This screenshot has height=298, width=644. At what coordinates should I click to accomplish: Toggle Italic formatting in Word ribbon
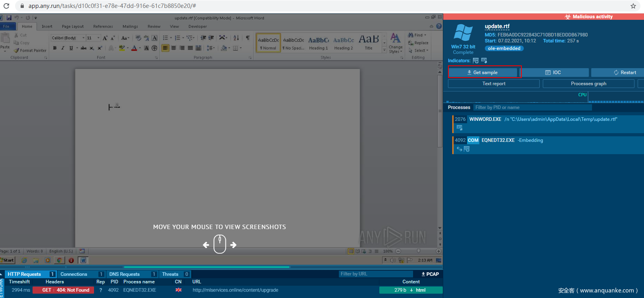click(x=63, y=48)
